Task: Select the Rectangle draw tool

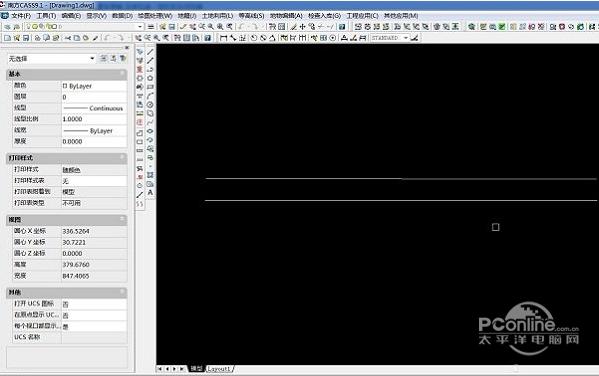Action: 150,87
